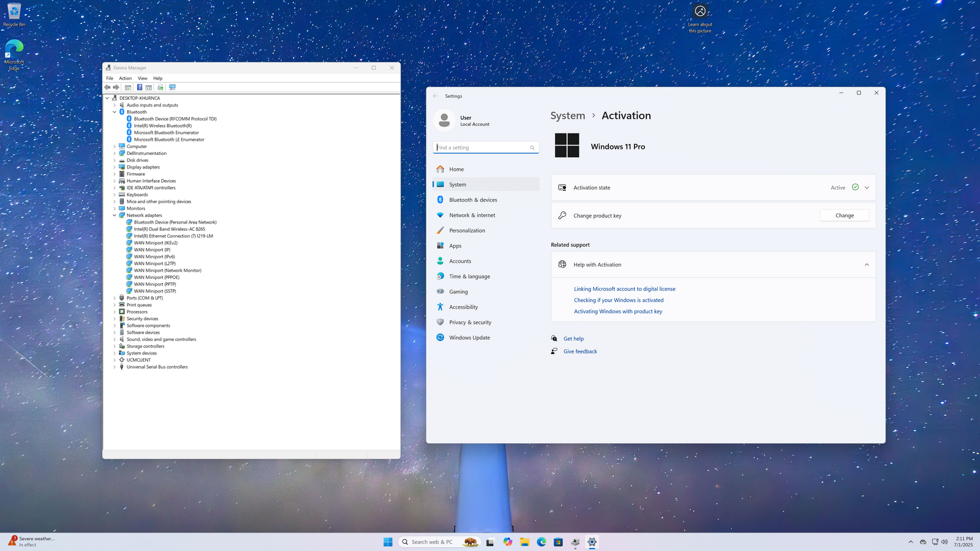980x551 pixels.
Task: Open the Action menu in Device Manager
Action: pyautogui.click(x=126, y=78)
